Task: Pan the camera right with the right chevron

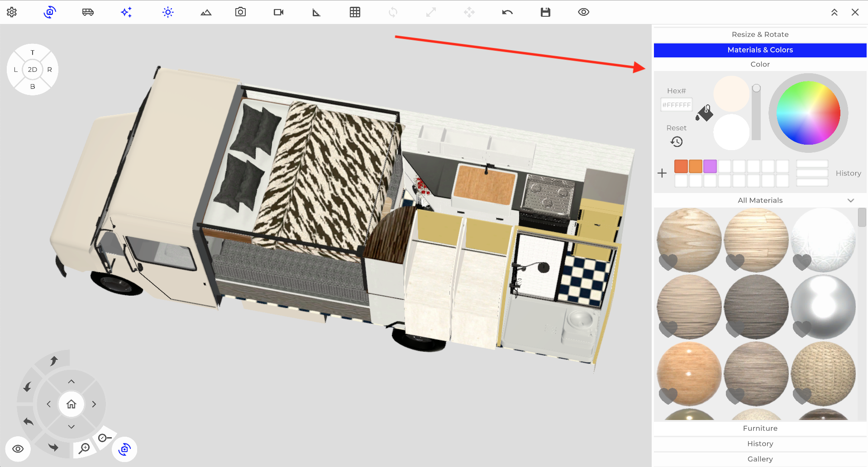Action: (94, 404)
